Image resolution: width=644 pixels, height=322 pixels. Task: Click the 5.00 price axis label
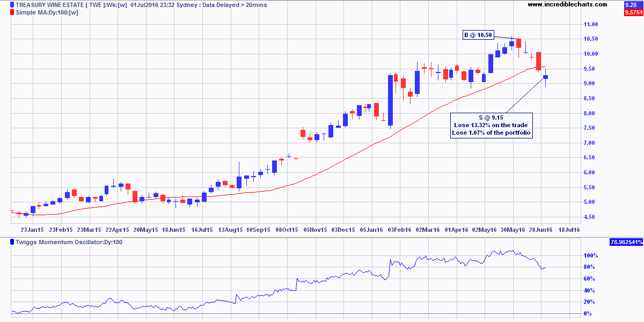coord(590,202)
